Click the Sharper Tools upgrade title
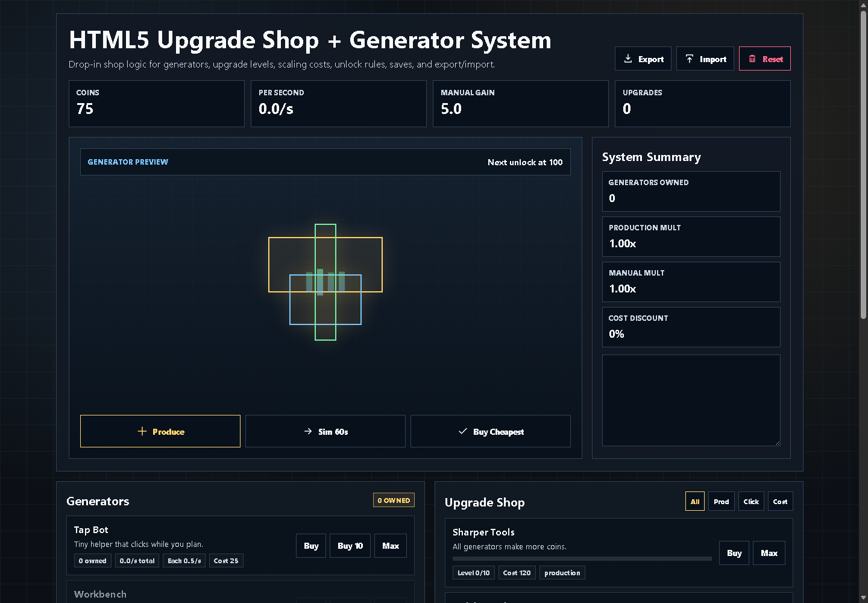This screenshot has width=868, height=603. point(483,532)
